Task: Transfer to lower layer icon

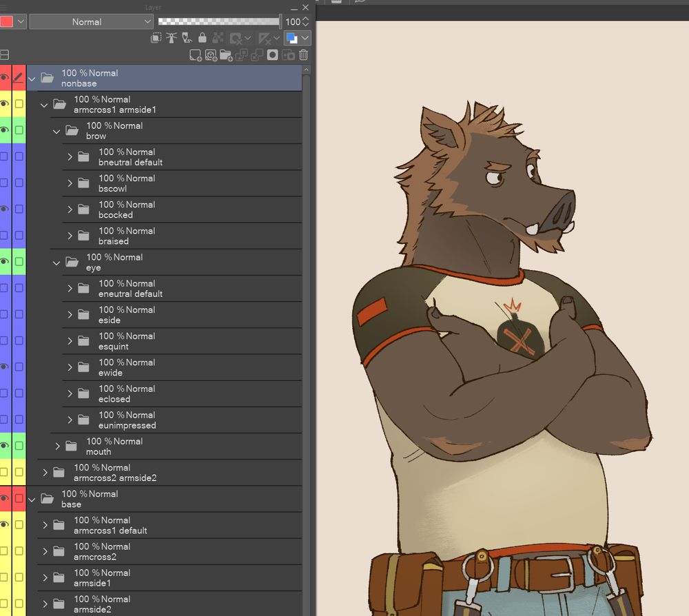Action: (242, 55)
